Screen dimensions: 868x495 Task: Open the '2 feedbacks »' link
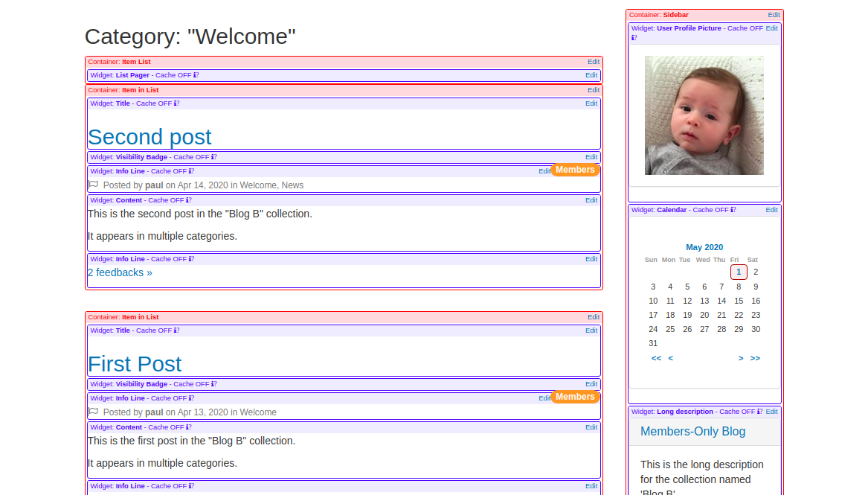click(120, 272)
